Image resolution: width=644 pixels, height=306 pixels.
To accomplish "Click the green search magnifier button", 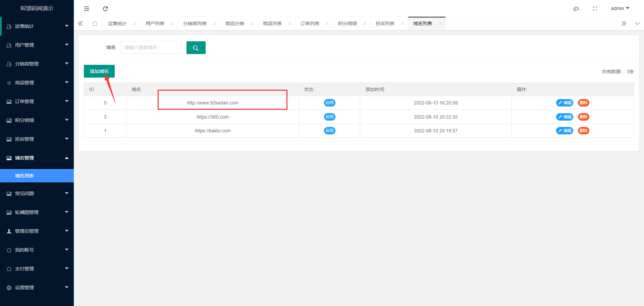I will point(196,48).
